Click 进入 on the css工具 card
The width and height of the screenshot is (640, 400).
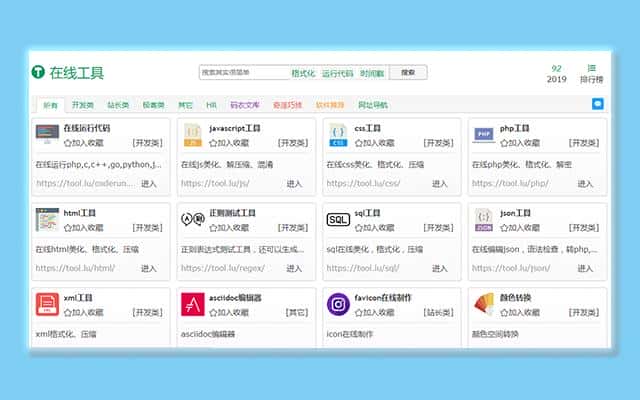click(440, 184)
